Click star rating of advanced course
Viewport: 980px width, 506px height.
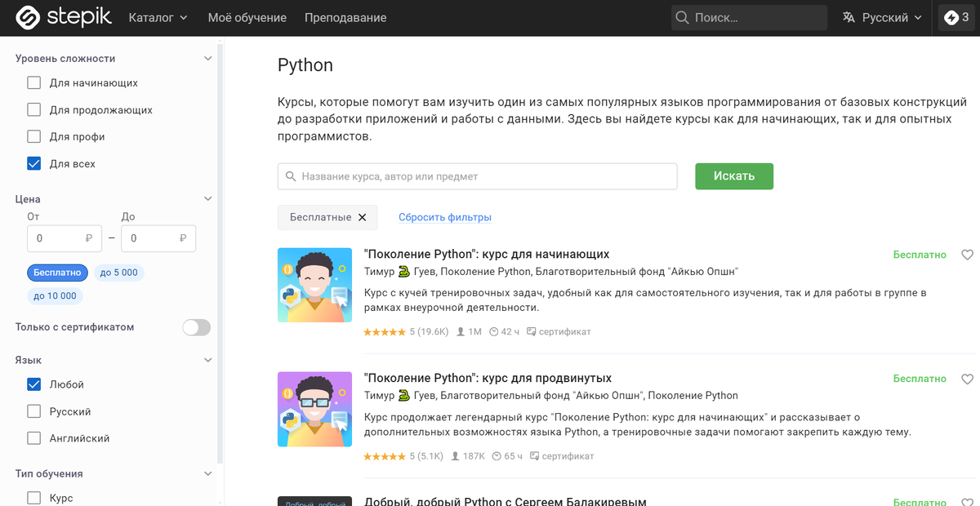coord(385,456)
